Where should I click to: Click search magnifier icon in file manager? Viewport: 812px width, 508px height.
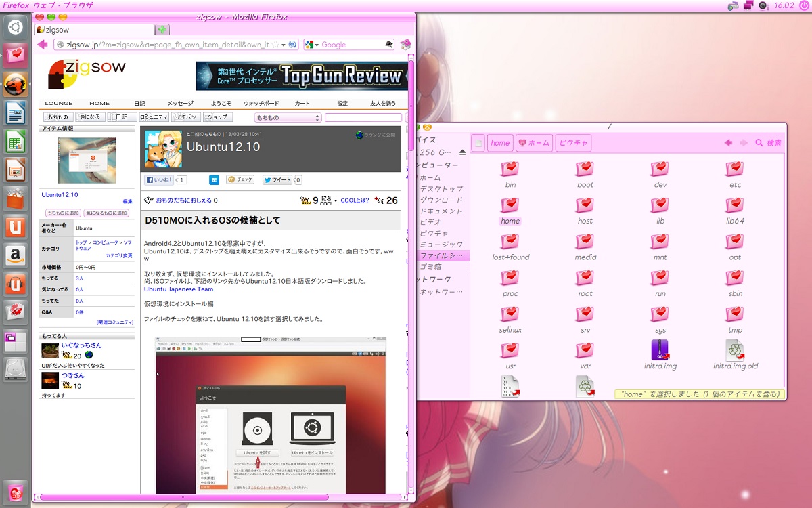759,143
